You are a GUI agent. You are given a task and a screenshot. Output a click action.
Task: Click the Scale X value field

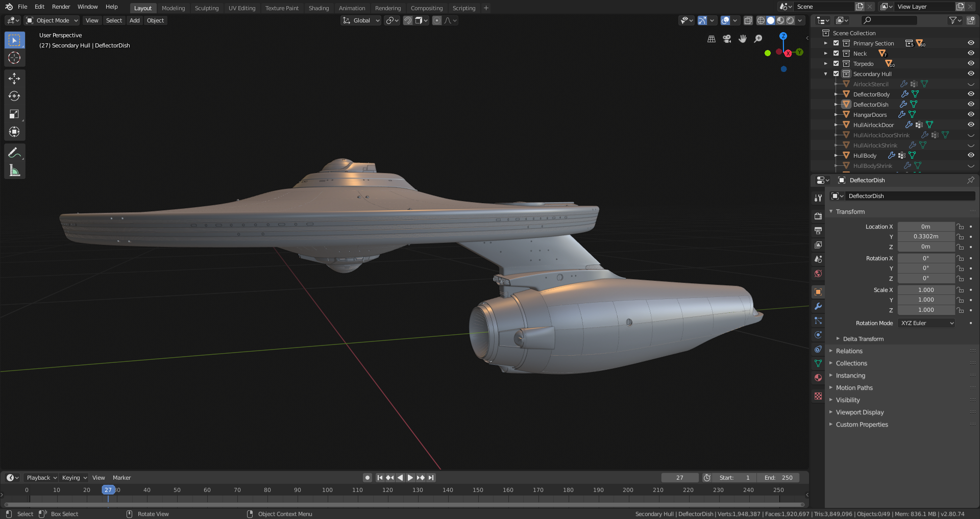tap(926, 290)
